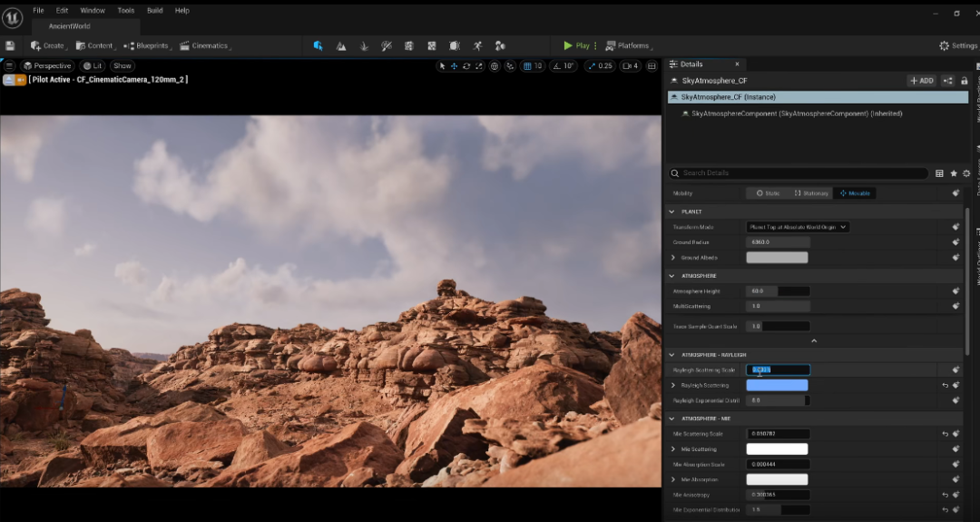980x522 pixels.
Task: Open the Transform Mode dropdown
Action: [798, 227]
